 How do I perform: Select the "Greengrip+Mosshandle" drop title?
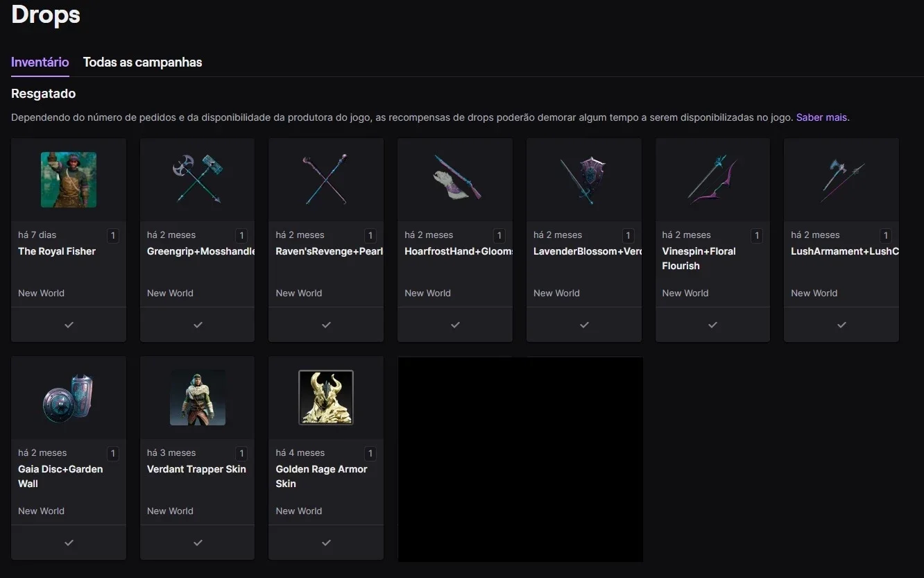[200, 251]
